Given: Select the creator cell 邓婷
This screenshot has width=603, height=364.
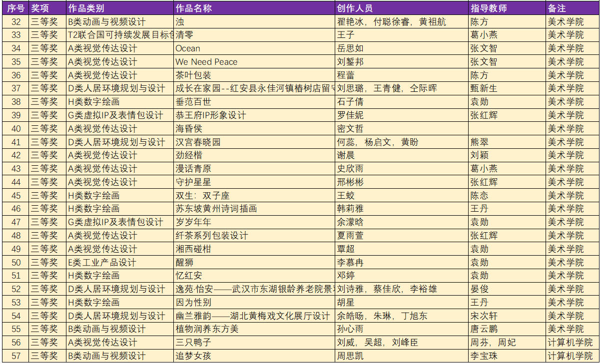Looking at the screenshot, I should click(x=402, y=276).
